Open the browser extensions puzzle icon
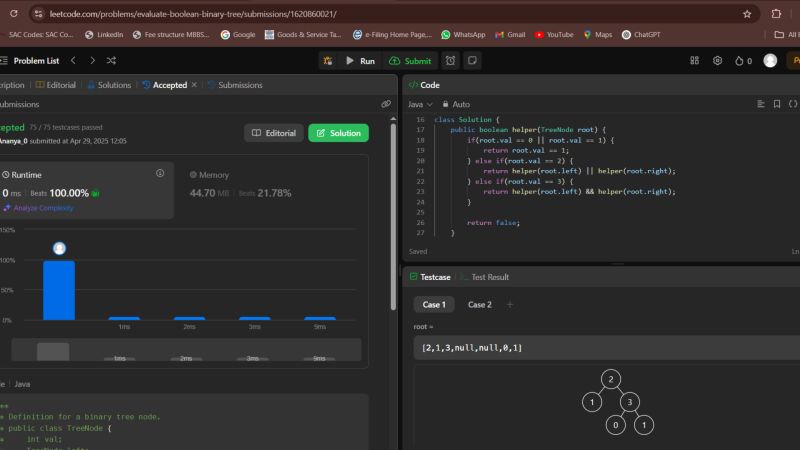 point(776,14)
